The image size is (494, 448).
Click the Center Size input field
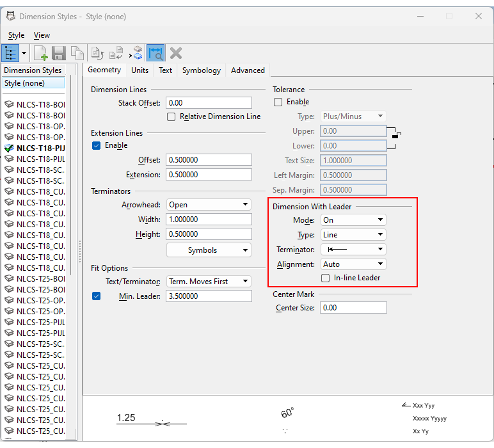tap(353, 307)
